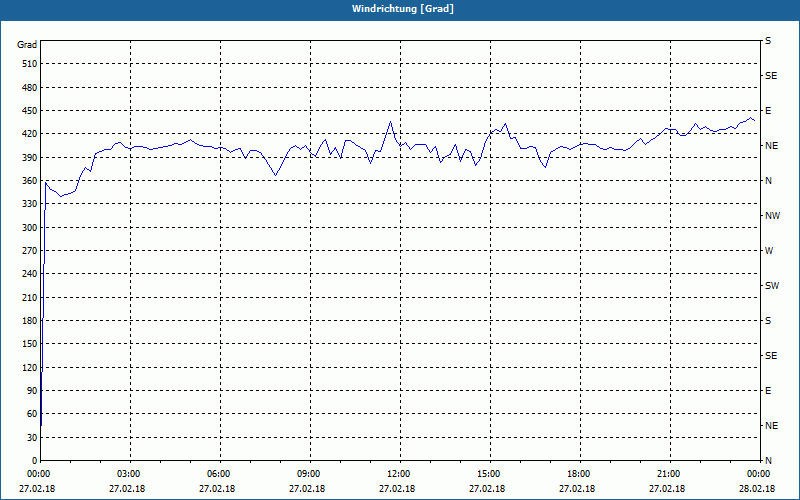Pick the 90 y-axis tick label

[32, 391]
